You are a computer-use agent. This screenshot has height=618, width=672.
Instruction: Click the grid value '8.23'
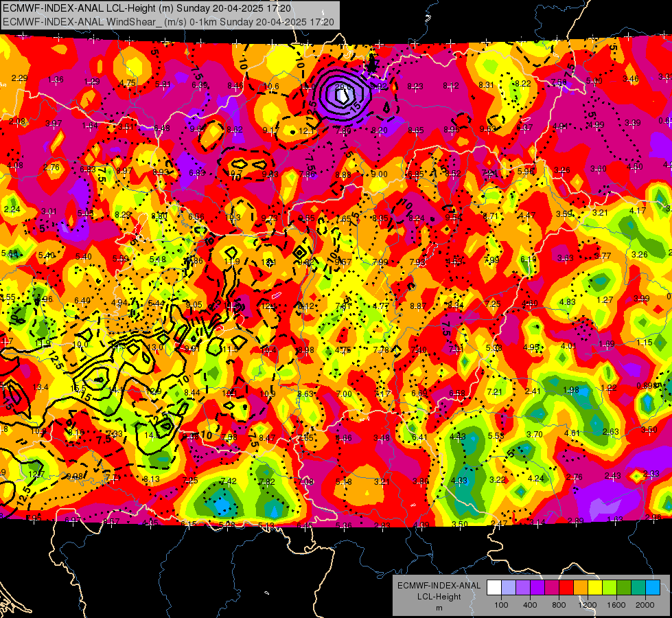(x=415, y=87)
